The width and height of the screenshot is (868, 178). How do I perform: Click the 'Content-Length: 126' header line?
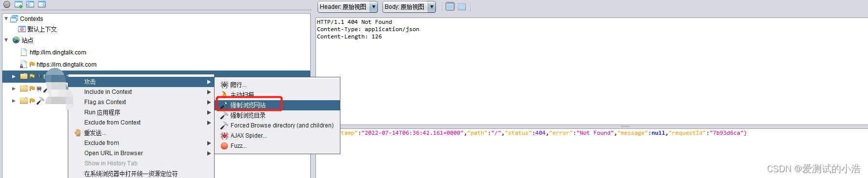349,36
